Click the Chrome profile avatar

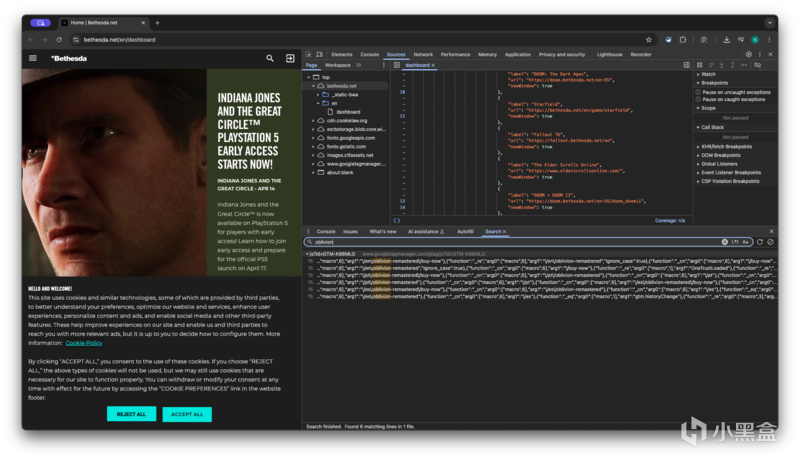coord(755,40)
